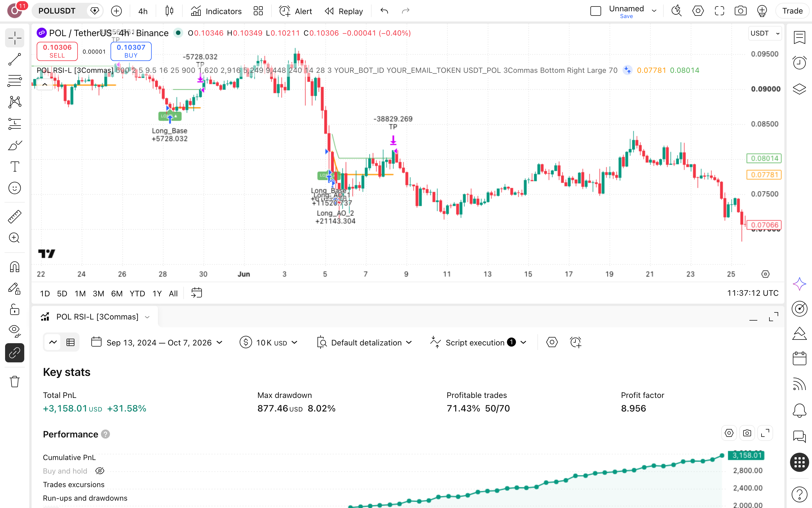812x508 pixels.
Task: Open the object tree layers icon
Action: [799, 89]
